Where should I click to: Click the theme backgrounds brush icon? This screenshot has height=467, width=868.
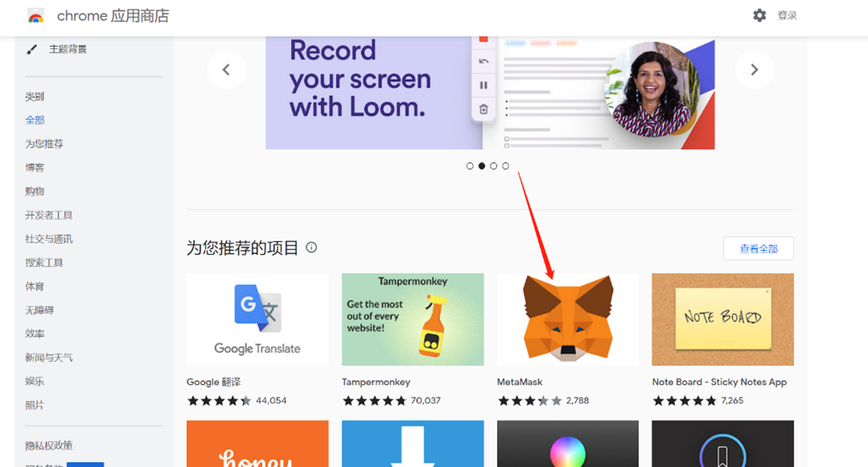tap(32, 49)
